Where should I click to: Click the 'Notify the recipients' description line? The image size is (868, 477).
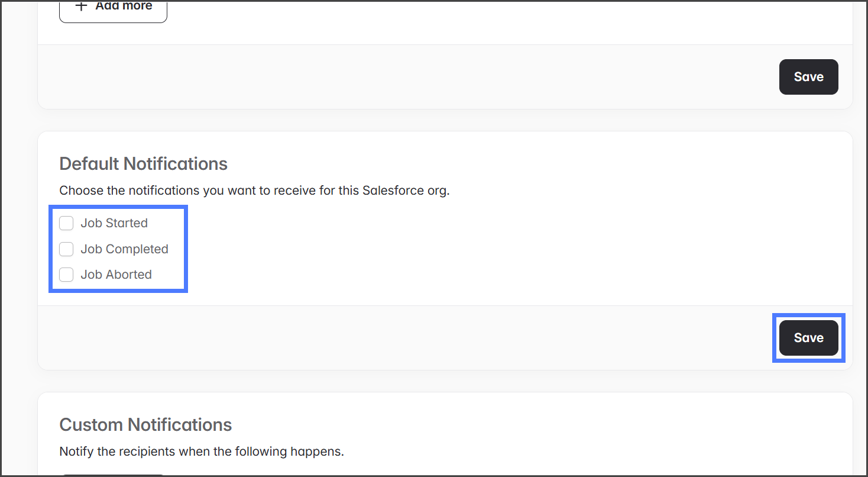[x=202, y=452]
